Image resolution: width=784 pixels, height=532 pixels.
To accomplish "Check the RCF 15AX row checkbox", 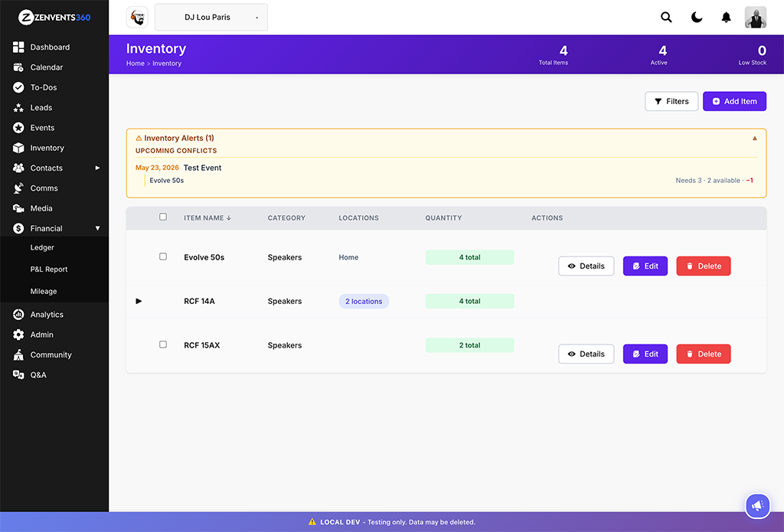I will (x=163, y=344).
